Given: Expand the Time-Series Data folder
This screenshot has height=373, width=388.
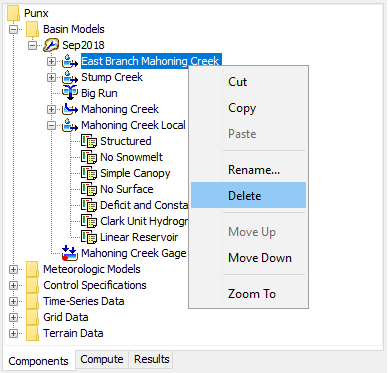Looking at the screenshot, I should click(x=13, y=301).
